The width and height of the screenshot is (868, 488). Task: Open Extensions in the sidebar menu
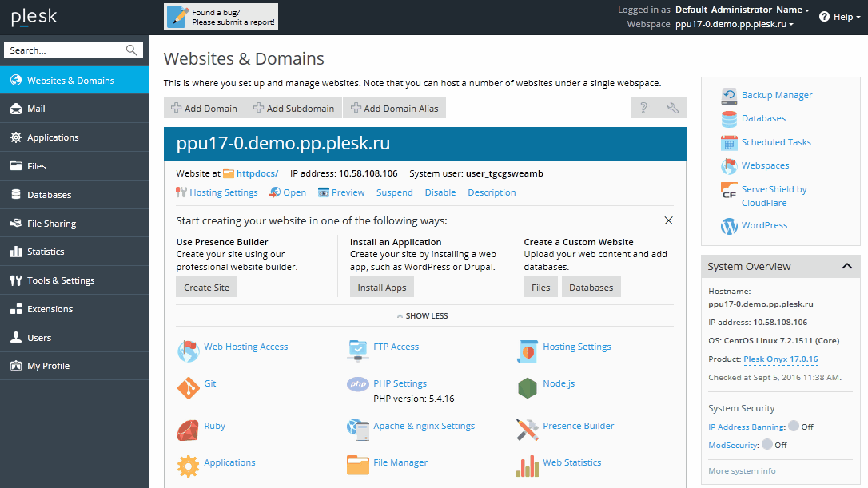coord(50,309)
